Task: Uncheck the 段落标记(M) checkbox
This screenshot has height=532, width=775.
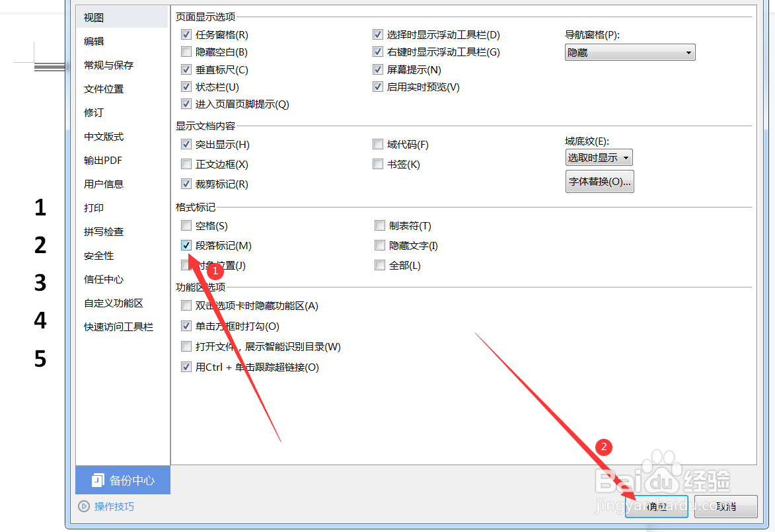Action: pyautogui.click(x=186, y=245)
